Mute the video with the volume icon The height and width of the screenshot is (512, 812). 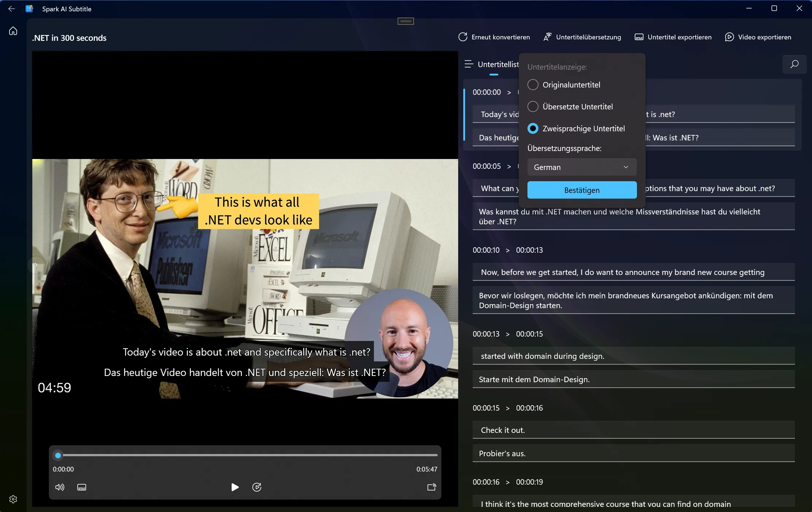[x=59, y=487]
